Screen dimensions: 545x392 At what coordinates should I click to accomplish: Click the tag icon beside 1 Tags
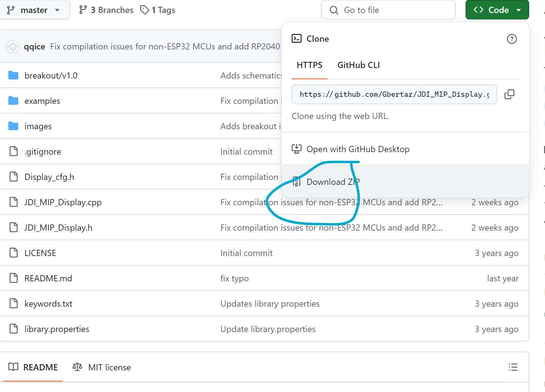145,10
